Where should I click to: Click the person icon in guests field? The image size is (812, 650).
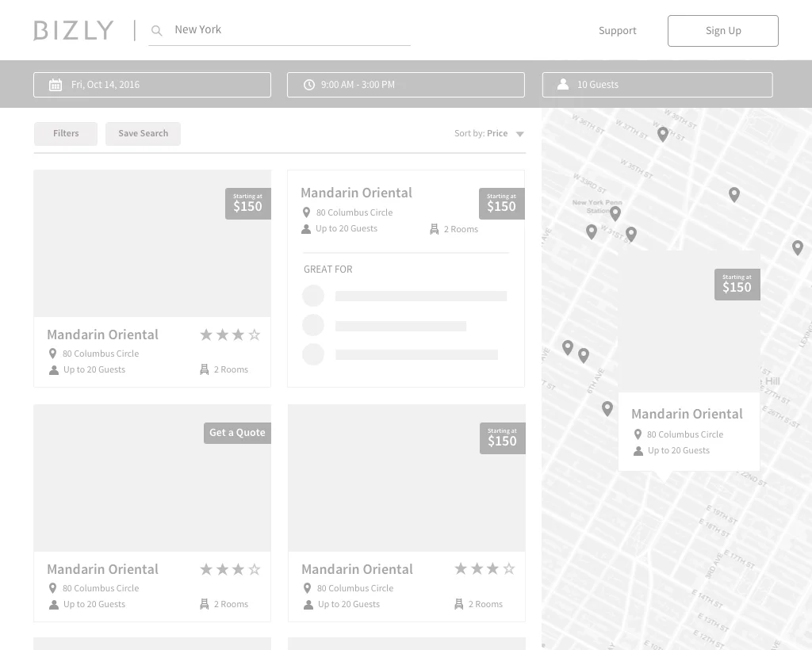coord(563,84)
